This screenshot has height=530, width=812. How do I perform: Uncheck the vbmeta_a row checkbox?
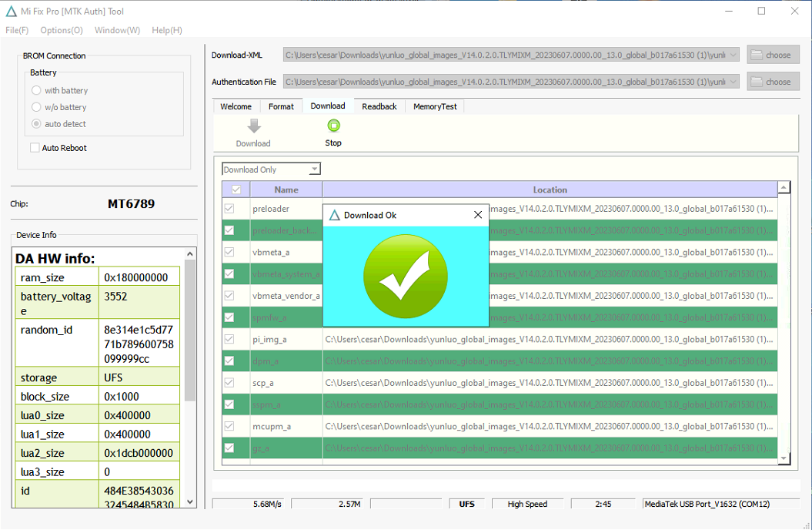click(229, 252)
